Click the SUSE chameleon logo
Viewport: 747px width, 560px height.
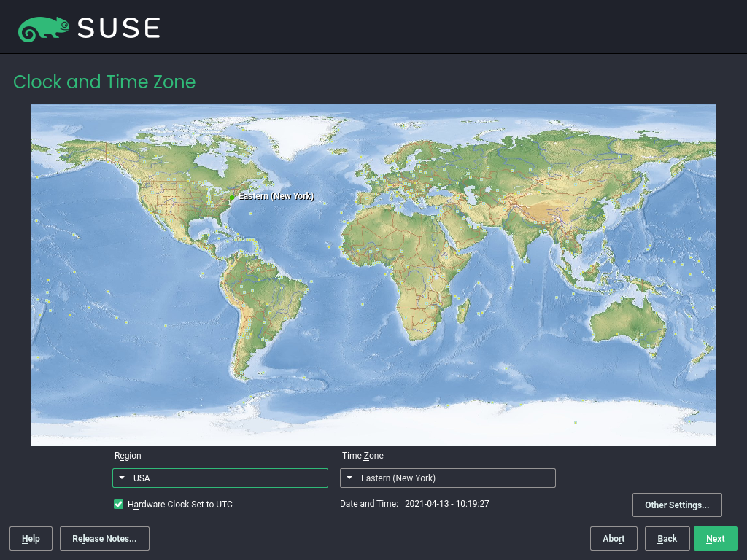(44, 28)
